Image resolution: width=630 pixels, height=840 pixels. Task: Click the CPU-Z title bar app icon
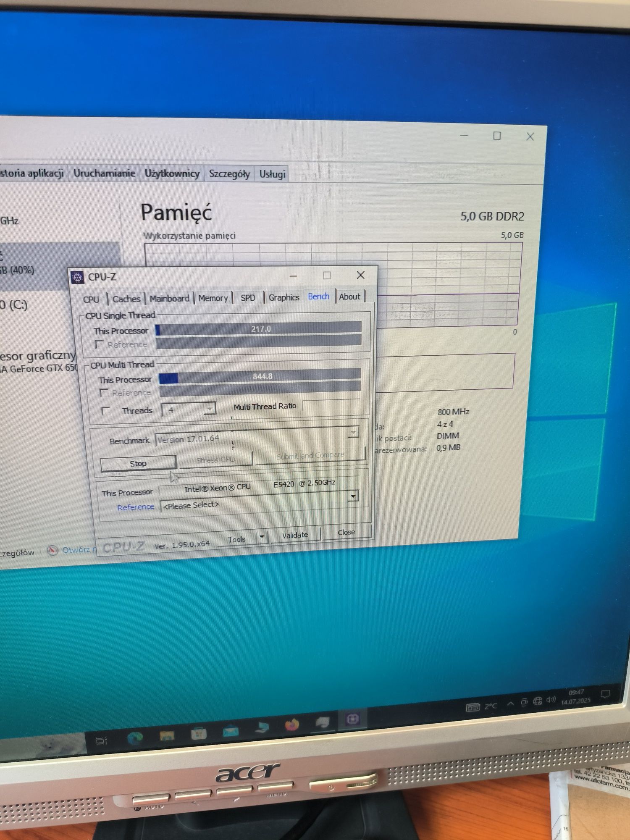point(77,277)
